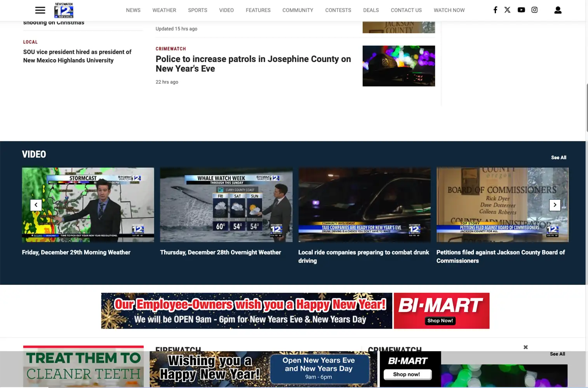Viewport: 588px width, 388px height.
Task: Open the Instagram profile icon
Action: point(534,10)
